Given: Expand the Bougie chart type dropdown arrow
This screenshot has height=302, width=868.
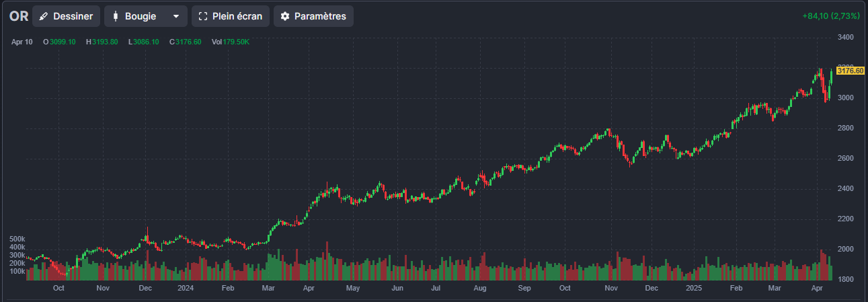Looking at the screenshot, I should [x=176, y=16].
